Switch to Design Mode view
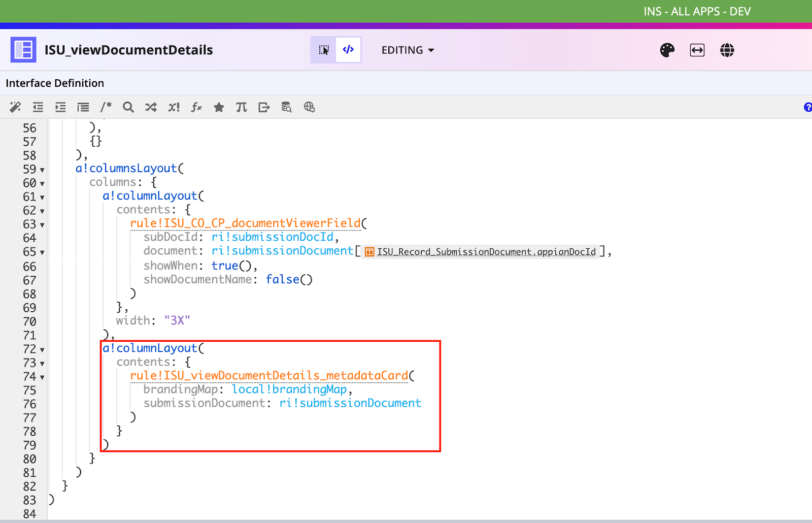Viewport: 812px width, 523px height. [324, 50]
